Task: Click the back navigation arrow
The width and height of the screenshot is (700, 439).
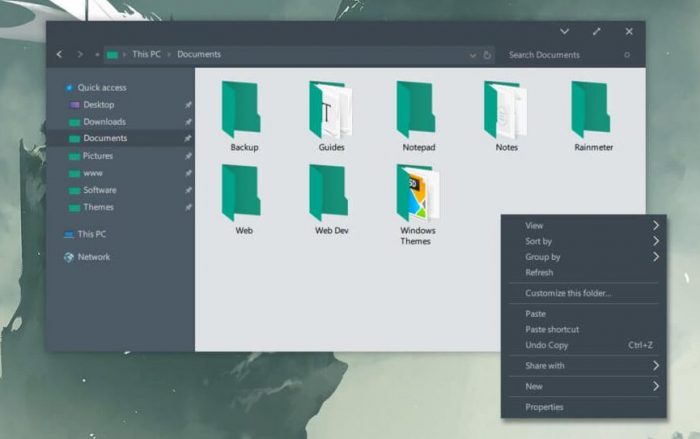Action: tap(59, 54)
